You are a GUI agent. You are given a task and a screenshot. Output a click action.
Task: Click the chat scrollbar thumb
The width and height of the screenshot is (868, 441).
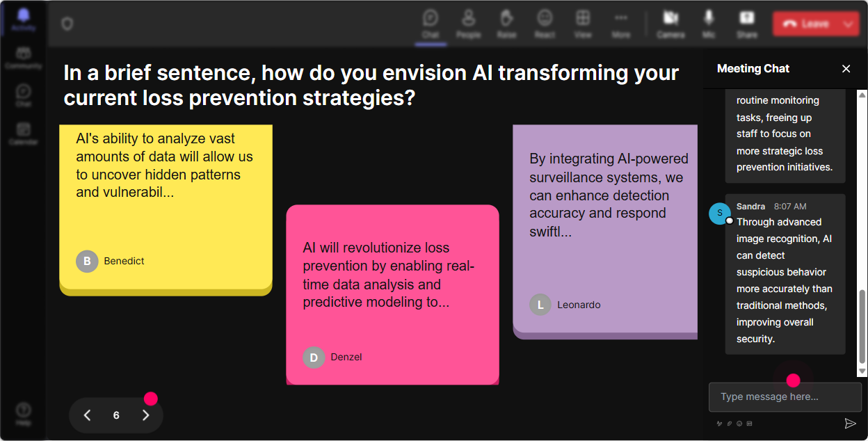point(862,327)
